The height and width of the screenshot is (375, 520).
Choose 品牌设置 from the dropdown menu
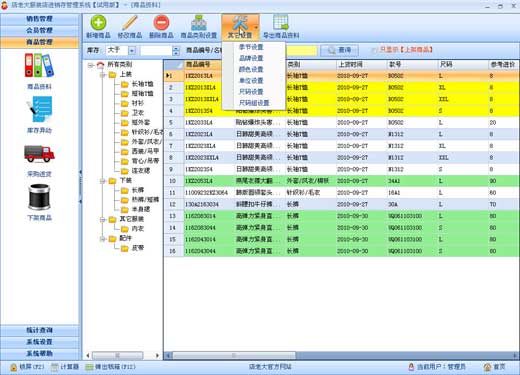(x=251, y=58)
